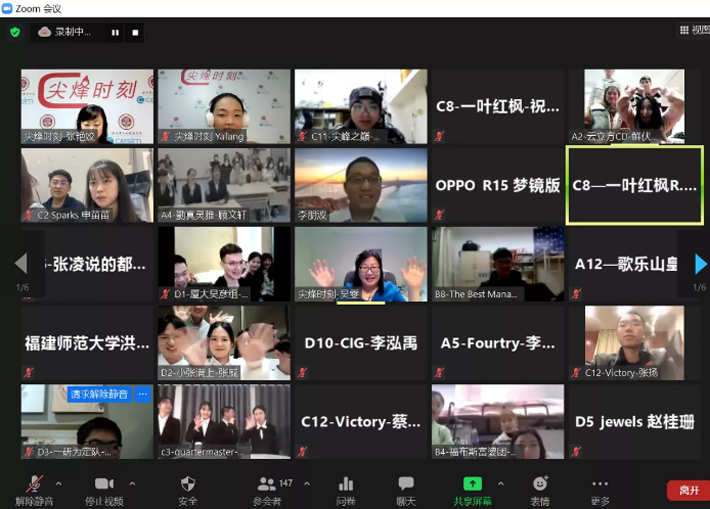710x509 pixels.
Task: Expand video options arrow next to camera
Action: click(x=133, y=484)
